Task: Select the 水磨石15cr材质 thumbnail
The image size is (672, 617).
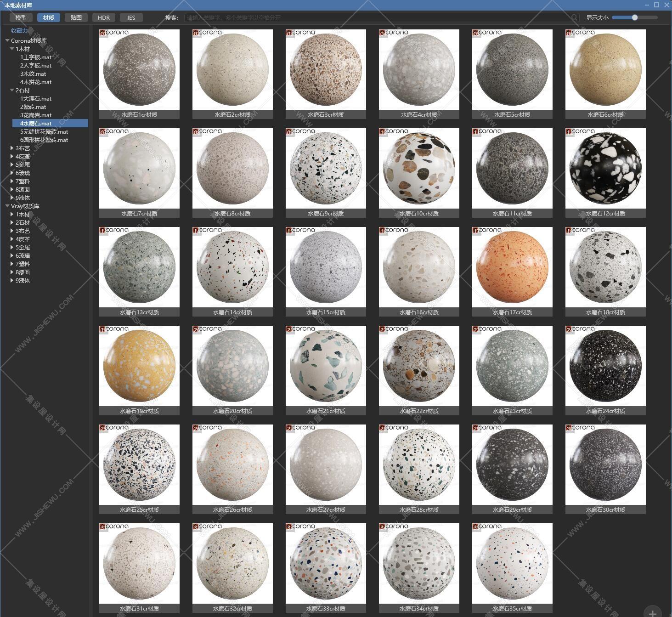Action: pos(326,267)
